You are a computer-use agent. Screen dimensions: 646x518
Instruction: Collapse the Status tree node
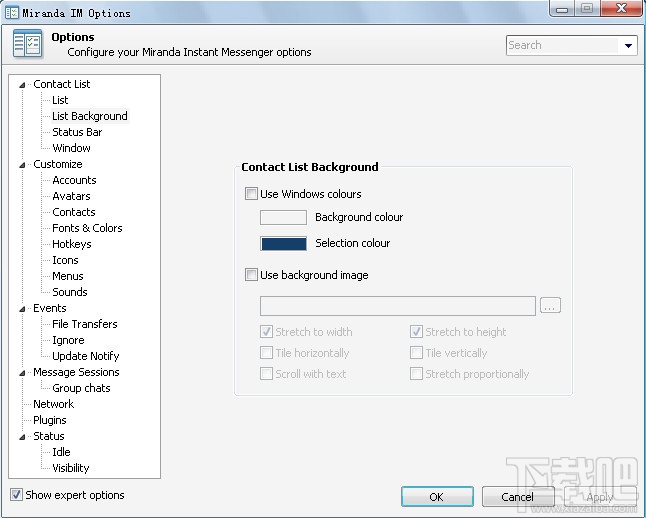pos(22,437)
